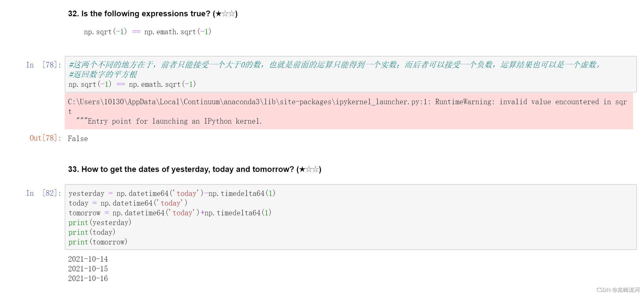Click the heading '32. Is the following expressions true?'
This screenshot has width=644, height=295.
[x=153, y=14]
